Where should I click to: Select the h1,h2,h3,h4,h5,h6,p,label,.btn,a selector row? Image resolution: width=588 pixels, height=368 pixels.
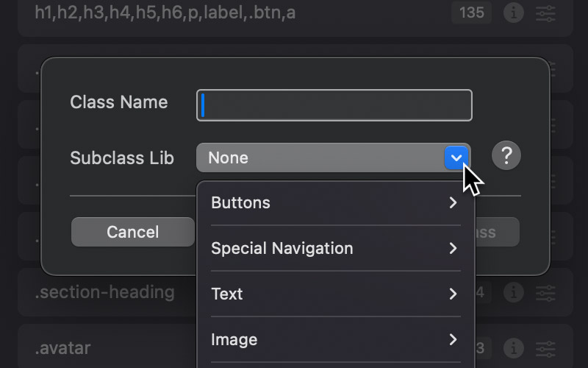[295, 15]
